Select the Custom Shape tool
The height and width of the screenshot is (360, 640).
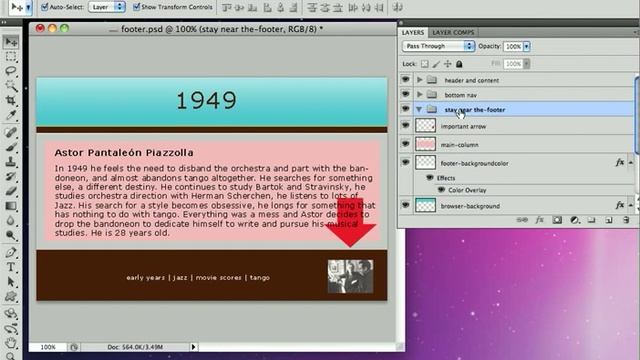tap(11, 296)
